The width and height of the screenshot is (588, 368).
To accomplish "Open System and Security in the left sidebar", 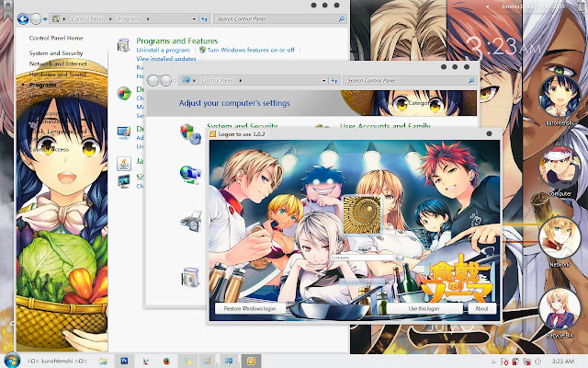I will (56, 53).
